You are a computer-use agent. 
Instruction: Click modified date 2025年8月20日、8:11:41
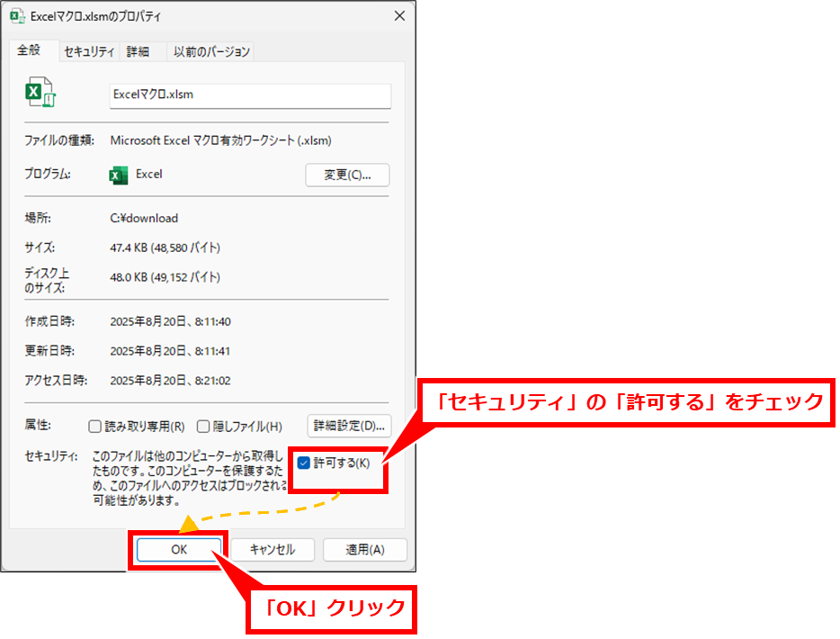click(x=170, y=351)
